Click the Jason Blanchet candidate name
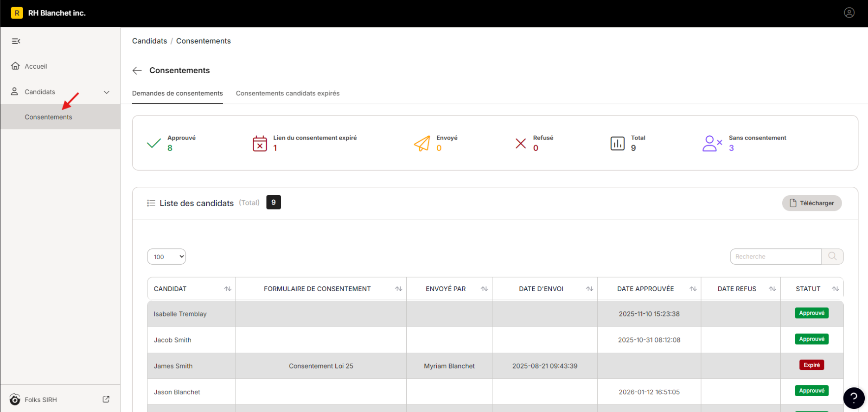The width and height of the screenshot is (868, 412). pyautogui.click(x=177, y=392)
